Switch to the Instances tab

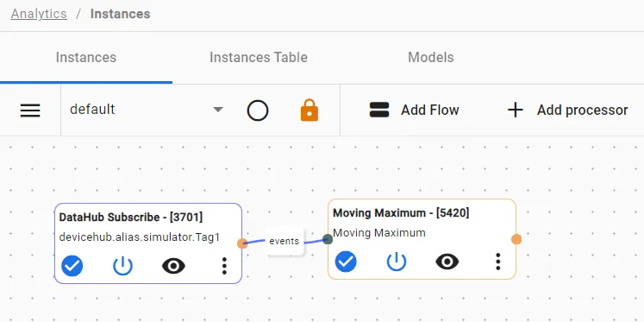[x=86, y=57]
